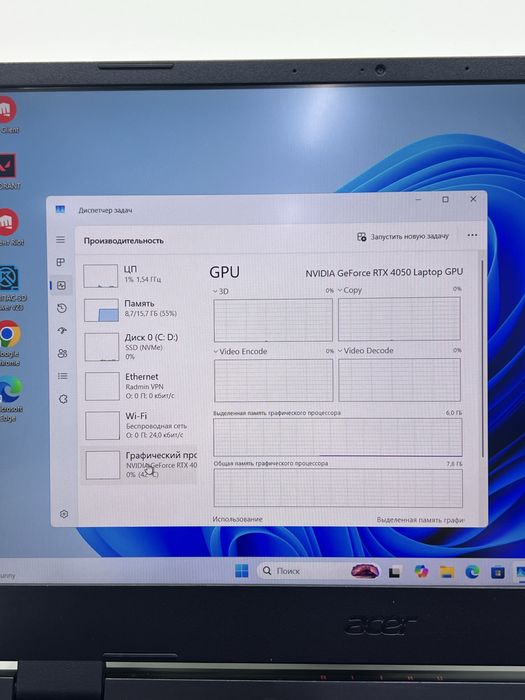525x700 pixels.
Task: Open File Explorer from the taskbar
Action: (446, 571)
